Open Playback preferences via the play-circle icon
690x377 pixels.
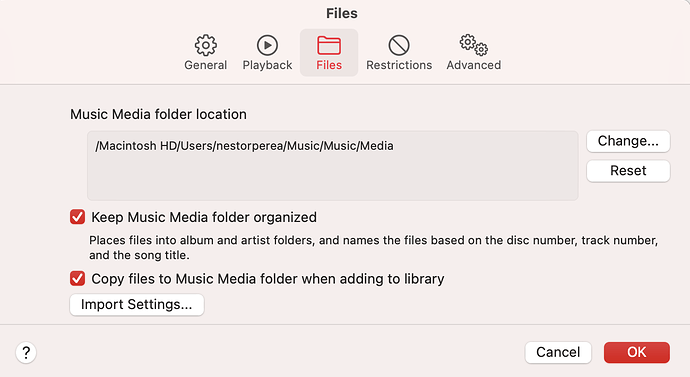click(x=267, y=45)
